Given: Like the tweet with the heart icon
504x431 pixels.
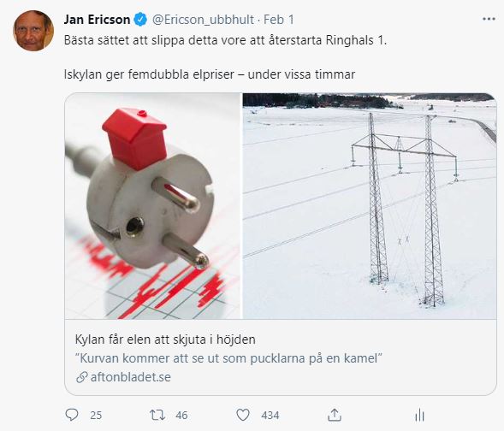Looking at the screenshot, I should 243,415.
